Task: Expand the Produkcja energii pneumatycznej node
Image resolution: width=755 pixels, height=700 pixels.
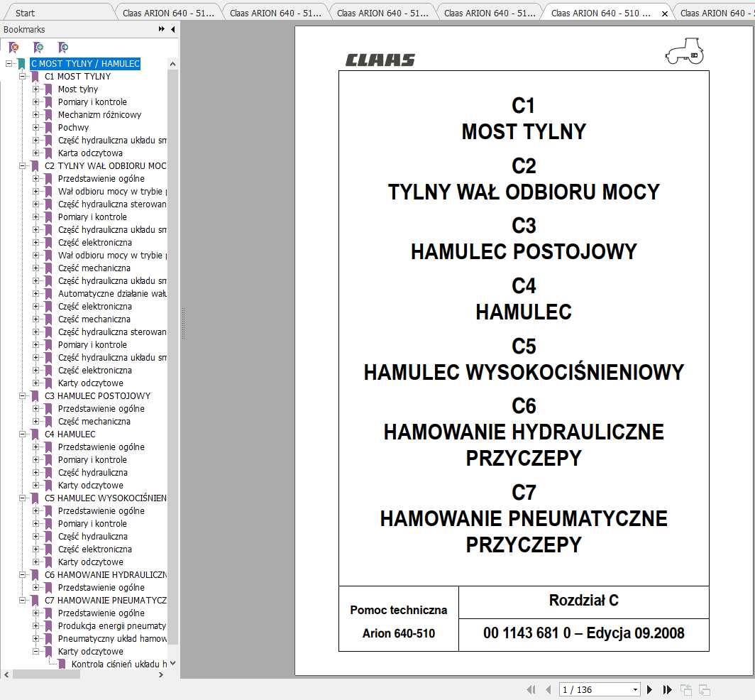Action: [35, 625]
